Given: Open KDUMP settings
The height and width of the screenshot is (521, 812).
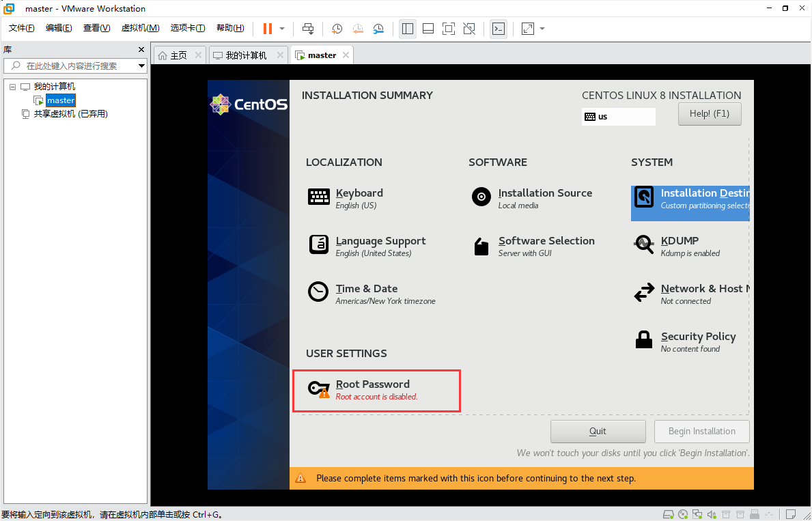Looking at the screenshot, I should pos(676,246).
